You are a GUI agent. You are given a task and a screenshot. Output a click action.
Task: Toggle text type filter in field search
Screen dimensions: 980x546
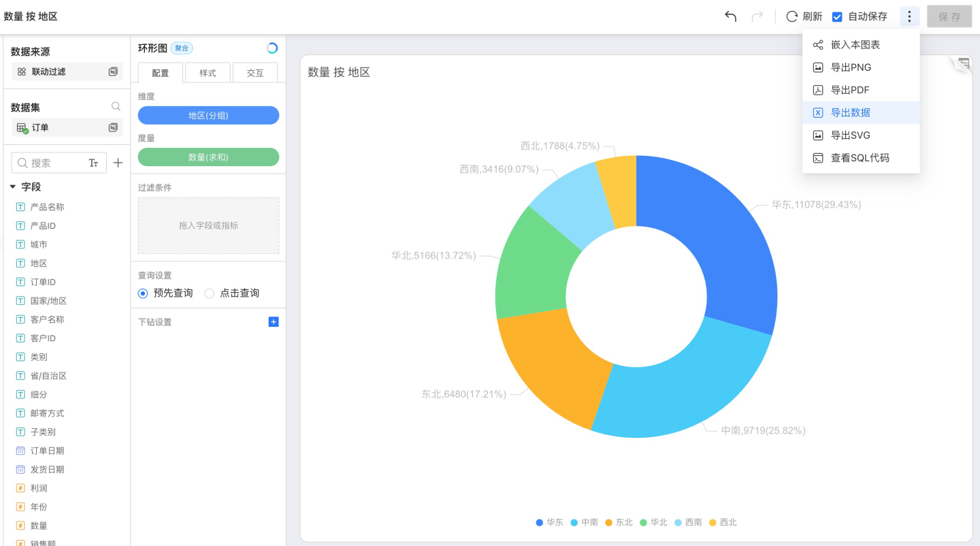(x=93, y=163)
